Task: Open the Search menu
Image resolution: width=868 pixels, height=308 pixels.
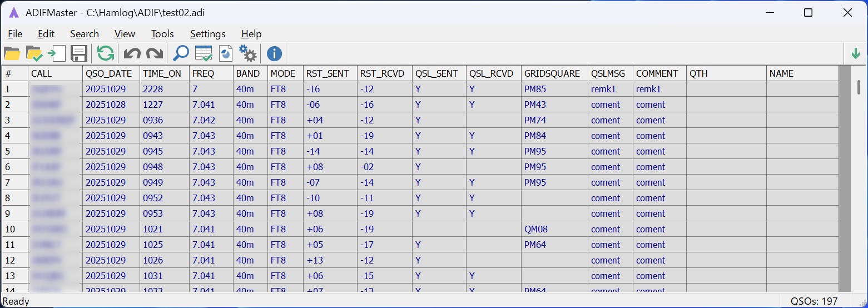Action: 85,34
